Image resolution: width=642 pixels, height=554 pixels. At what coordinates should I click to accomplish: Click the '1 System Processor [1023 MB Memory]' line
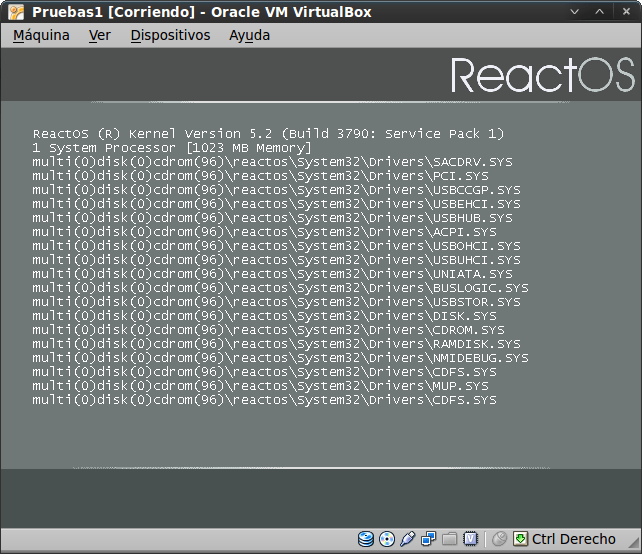172,148
